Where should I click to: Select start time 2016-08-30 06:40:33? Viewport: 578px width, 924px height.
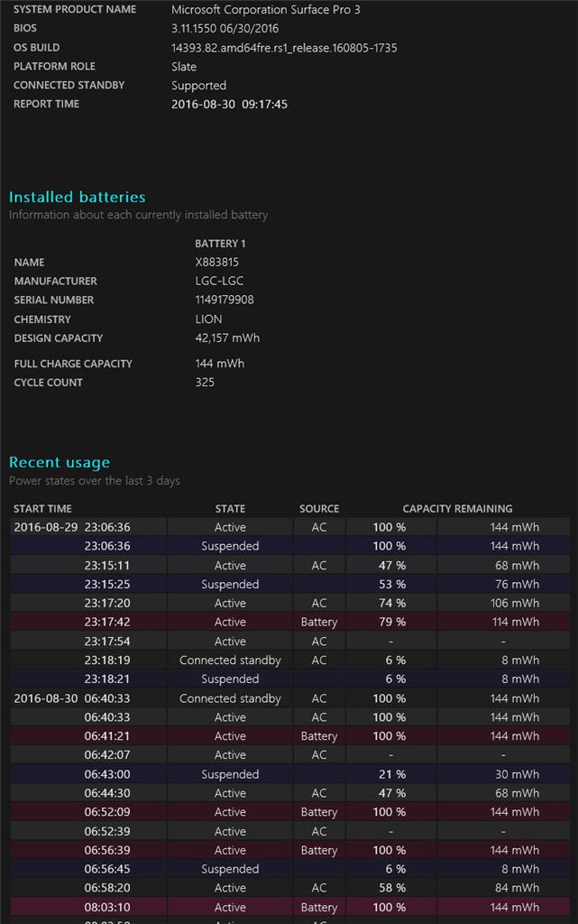pyautogui.click(x=72, y=698)
